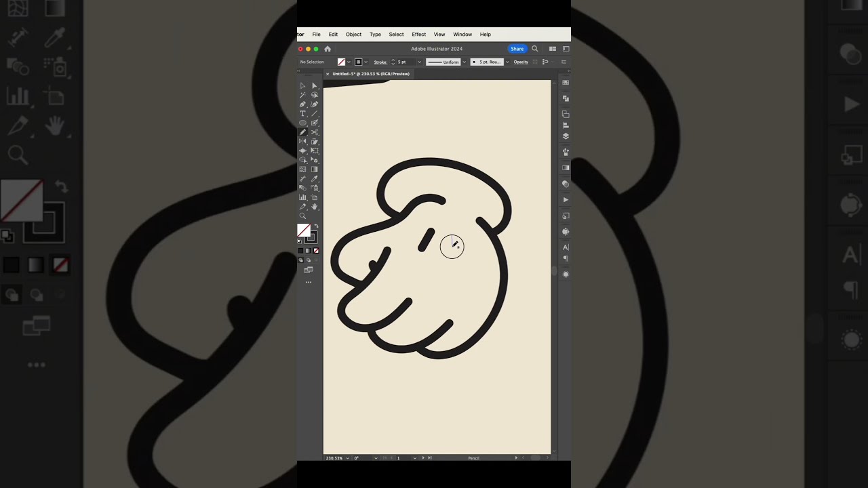Select the Direct Selection tool
Screen dimensions: 868x488
pyautogui.click(x=315, y=86)
